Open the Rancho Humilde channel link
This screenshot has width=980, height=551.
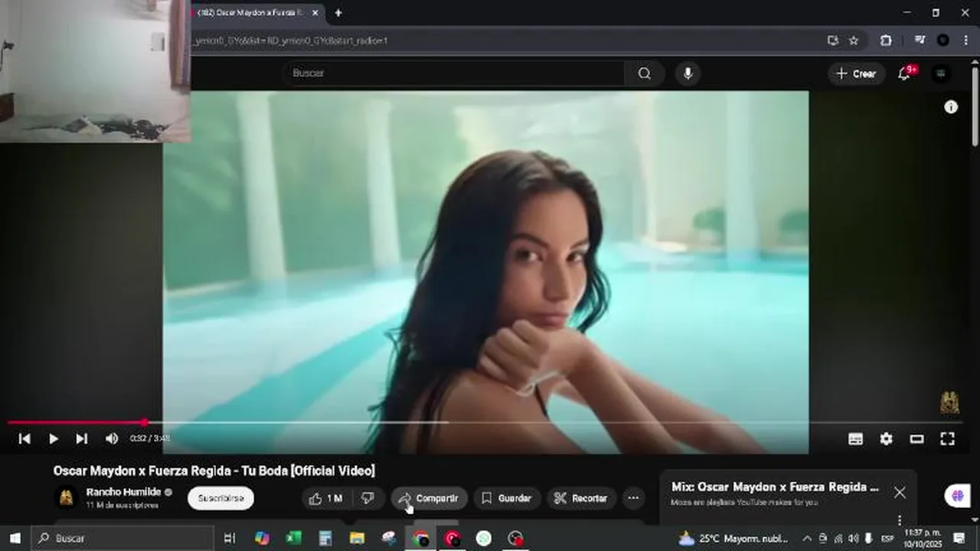(x=123, y=492)
